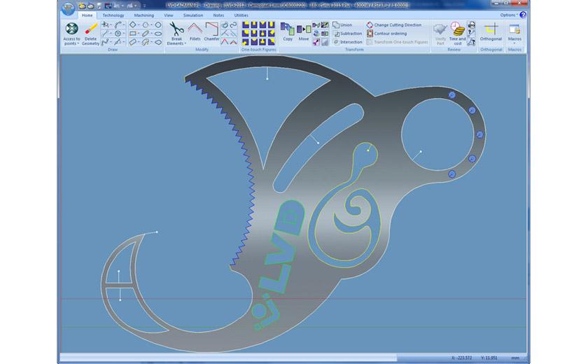Pick the rectangle shape draw tool
The width and height of the screenshot is (588, 364).
point(133,34)
